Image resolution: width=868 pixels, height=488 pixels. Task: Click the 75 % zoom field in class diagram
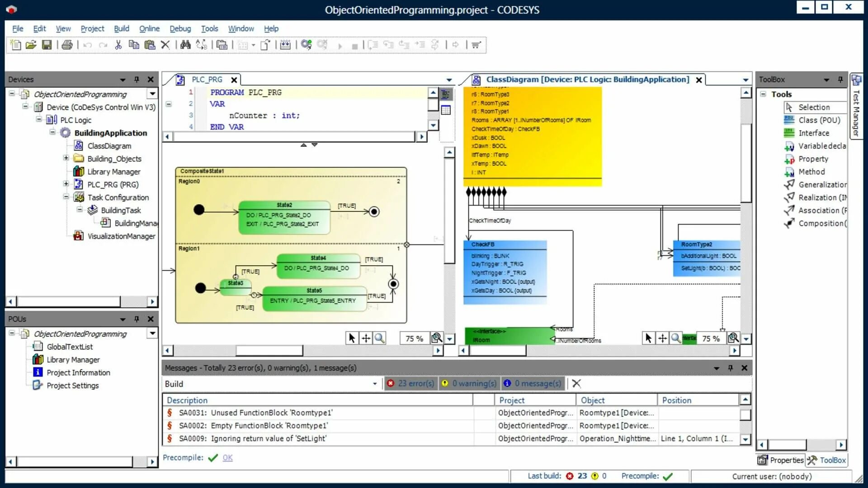(711, 338)
